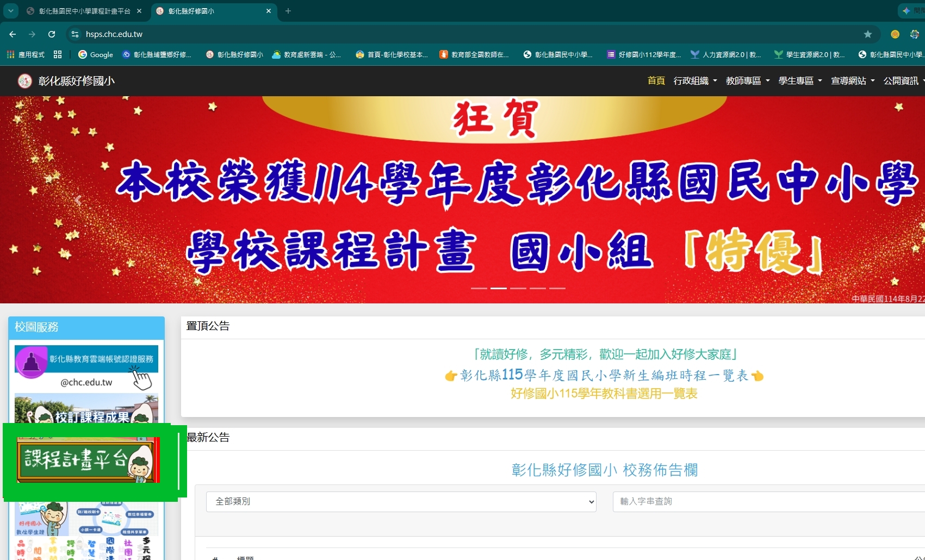Open the 課程計畫平台 banner image
Viewport: 925px width, 560px height.
click(88, 461)
